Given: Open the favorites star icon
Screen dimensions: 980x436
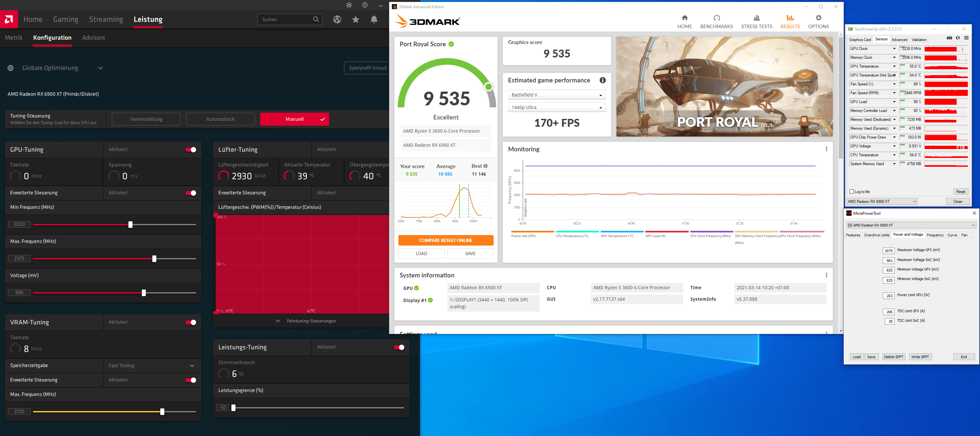Looking at the screenshot, I should point(355,19).
